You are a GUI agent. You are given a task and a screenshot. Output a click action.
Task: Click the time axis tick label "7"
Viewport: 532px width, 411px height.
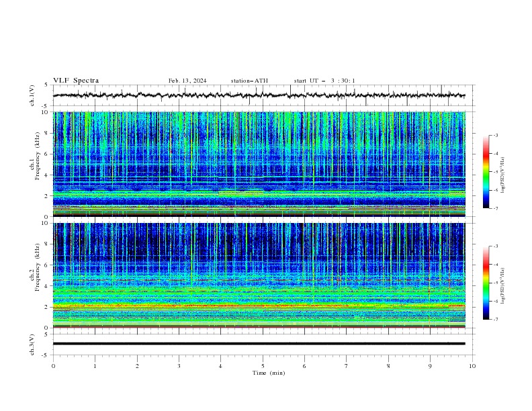347,366
